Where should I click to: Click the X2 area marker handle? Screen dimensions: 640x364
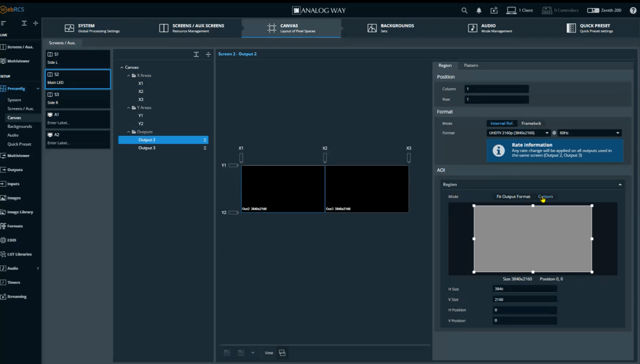(x=325, y=157)
